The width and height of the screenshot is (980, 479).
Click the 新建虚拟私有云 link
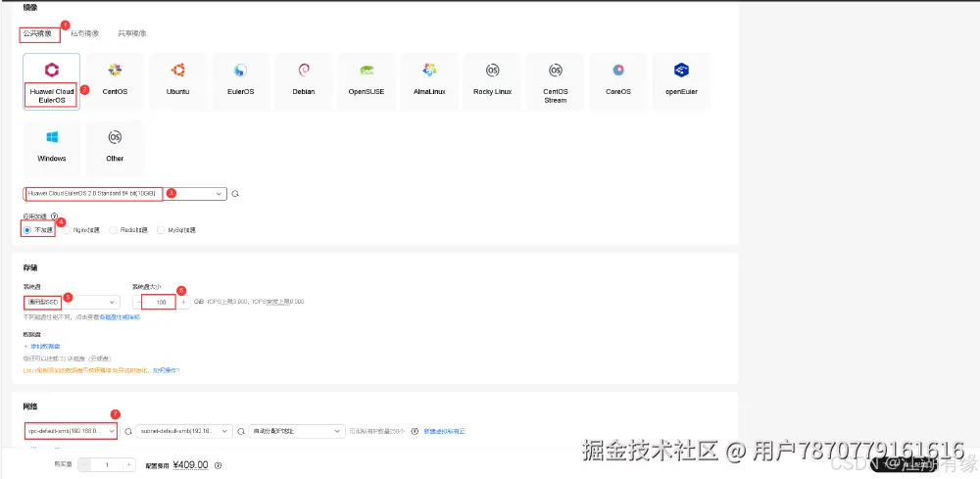(x=444, y=432)
